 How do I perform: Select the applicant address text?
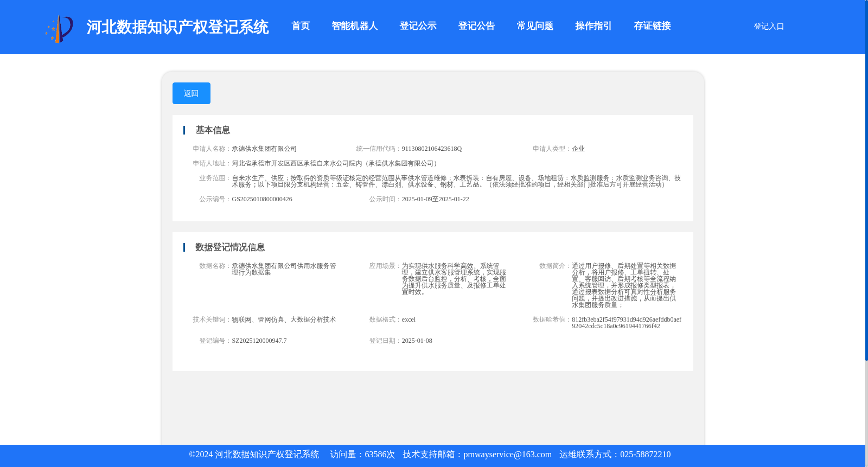coord(335,163)
